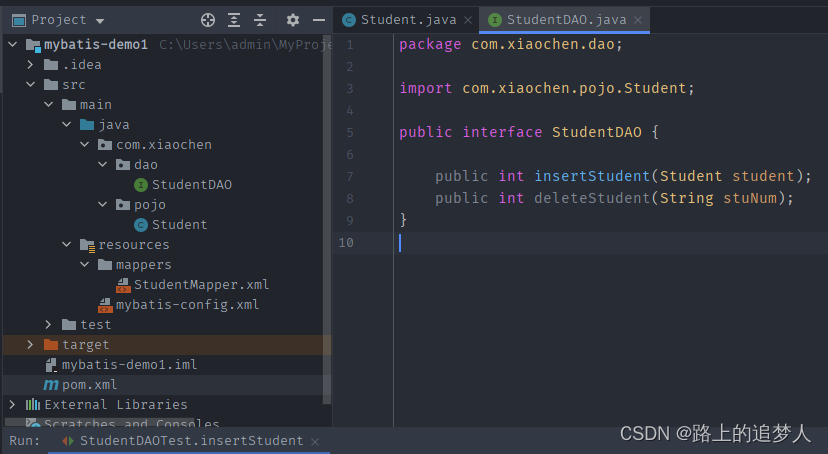Select the StudentDAO interface icon in tree
This screenshot has height=454, width=828.
tap(140, 185)
